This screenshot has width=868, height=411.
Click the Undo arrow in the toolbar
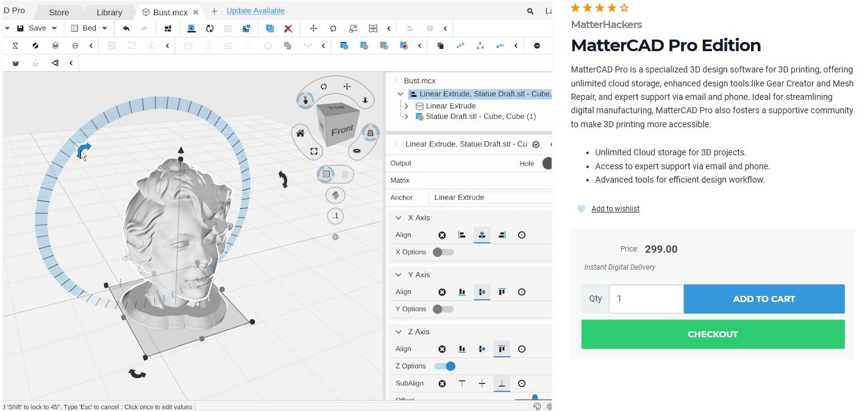click(x=126, y=28)
